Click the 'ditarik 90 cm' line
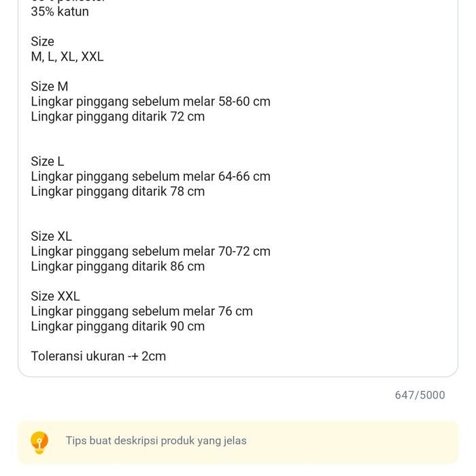The width and height of the screenshot is (476, 476). click(x=118, y=326)
